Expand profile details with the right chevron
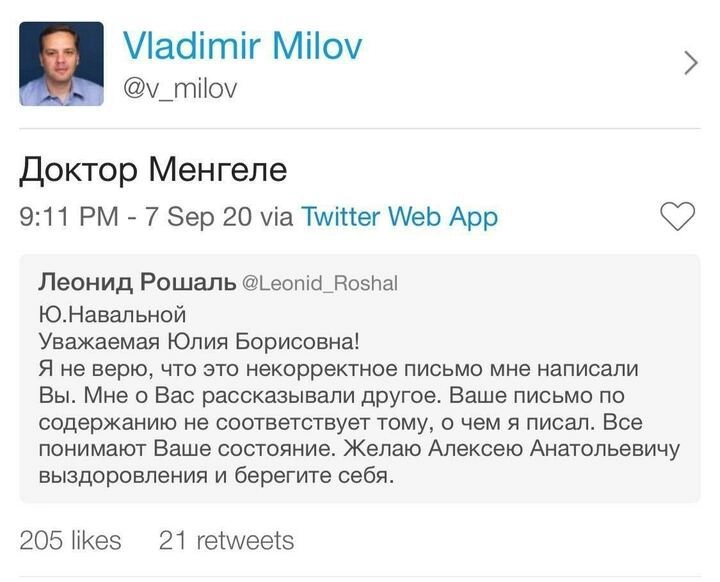 click(x=690, y=63)
